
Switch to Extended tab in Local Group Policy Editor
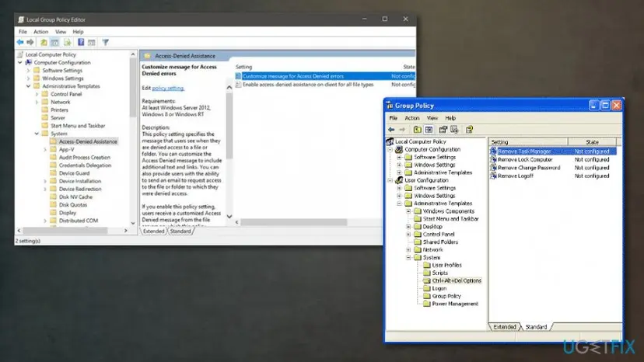pyautogui.click(x=153, y=231)
